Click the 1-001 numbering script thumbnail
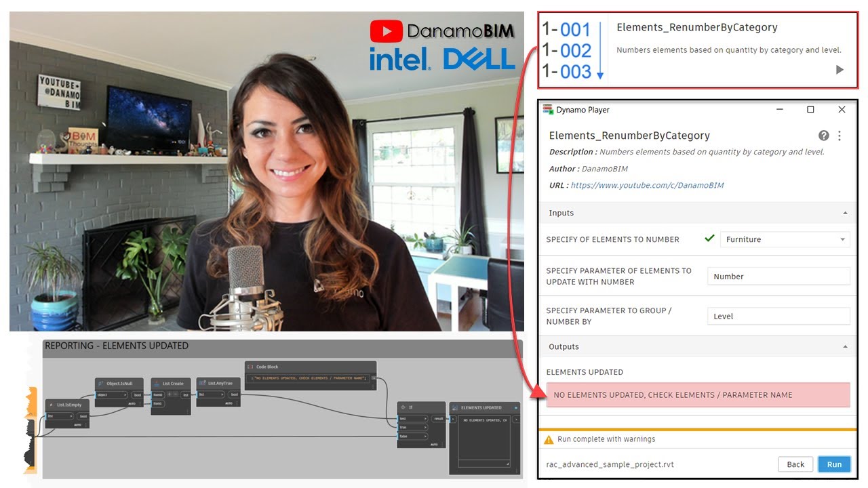The width and height of the screenshot is (868, 488). click(573, 49)
